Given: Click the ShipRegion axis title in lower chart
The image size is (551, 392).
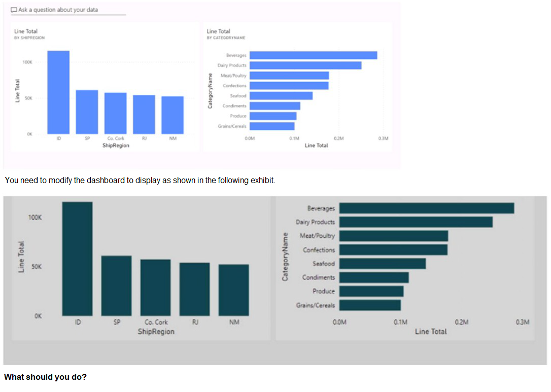Looking at the screenshot, I should tap(156, 332).
